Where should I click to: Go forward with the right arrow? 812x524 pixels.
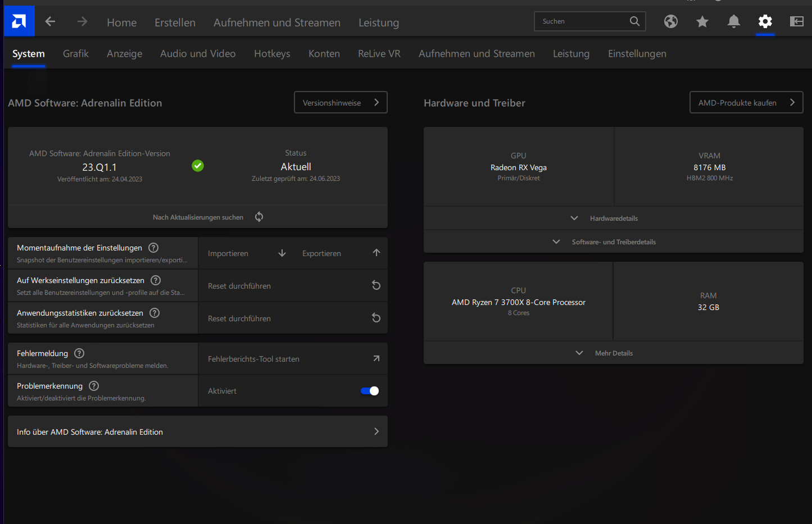point(82,21)
